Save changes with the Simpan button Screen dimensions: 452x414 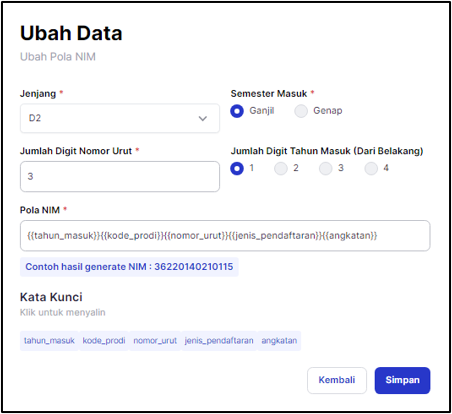[402, 380]
